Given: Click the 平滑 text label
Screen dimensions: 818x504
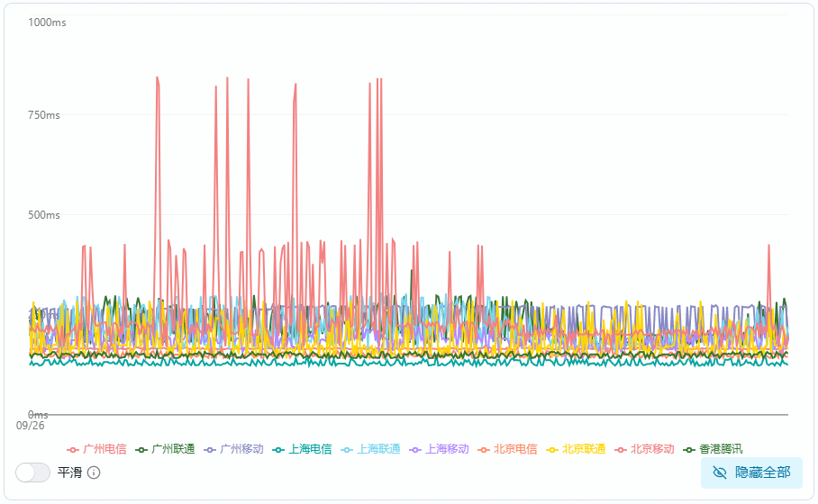Looking at the screenshot, I should pyautogui.click(x=69, y=472).
